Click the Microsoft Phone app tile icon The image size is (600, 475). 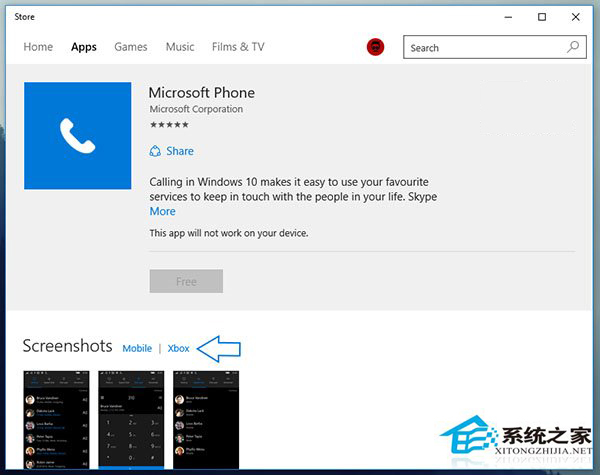pos(78,135)
